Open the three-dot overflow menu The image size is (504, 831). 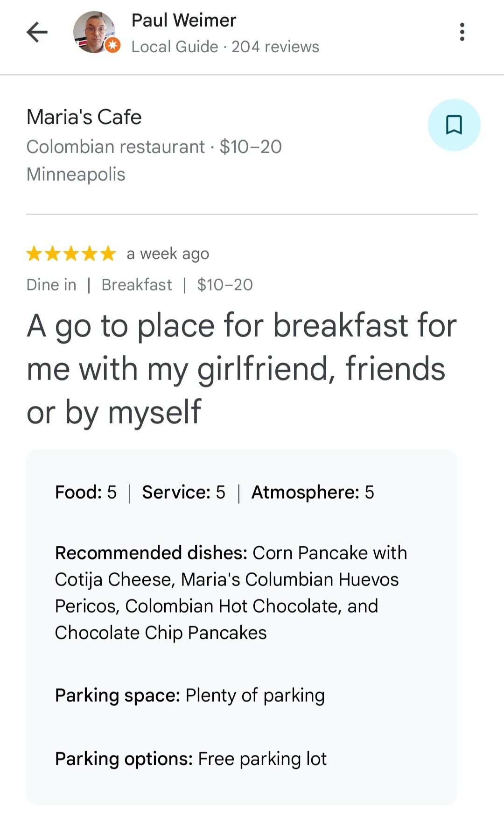[x=462, y=32]
